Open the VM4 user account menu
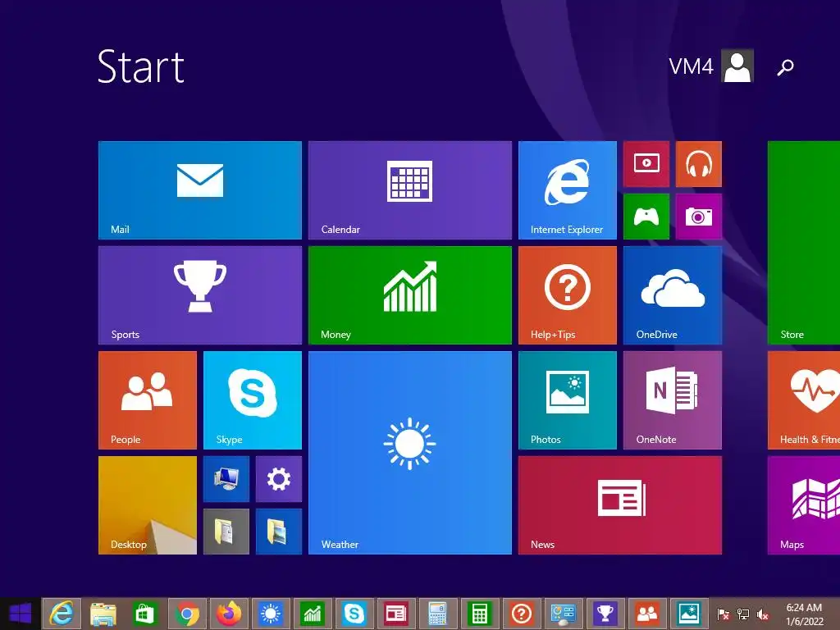The width and height of the screenshot is (840, 630). pyautogui.click(x=711, y=66)
